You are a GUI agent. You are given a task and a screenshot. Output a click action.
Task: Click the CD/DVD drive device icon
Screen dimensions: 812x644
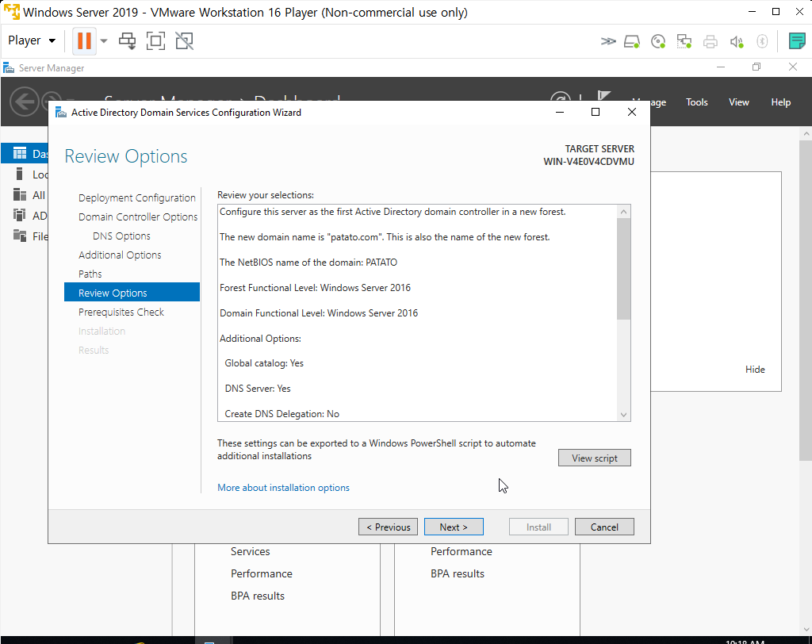(x=657, y=41)
